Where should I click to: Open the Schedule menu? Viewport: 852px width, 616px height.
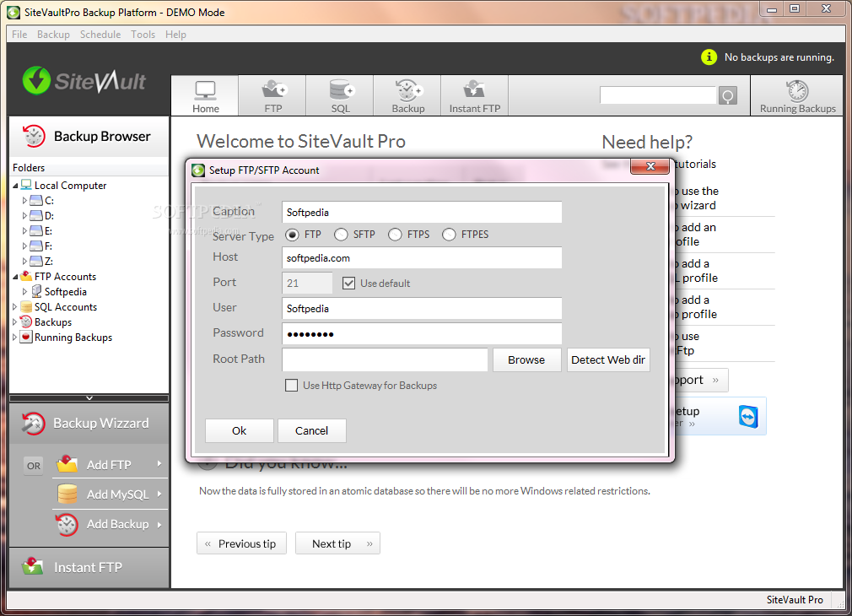click(x=100, y=35)
